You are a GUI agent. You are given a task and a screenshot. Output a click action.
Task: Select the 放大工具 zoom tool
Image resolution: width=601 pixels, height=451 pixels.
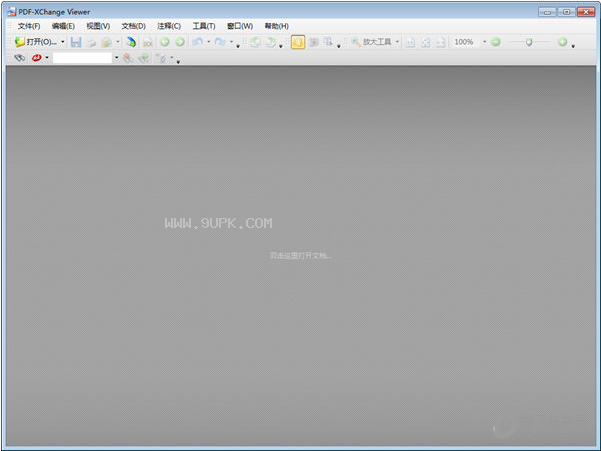point(371,42)
